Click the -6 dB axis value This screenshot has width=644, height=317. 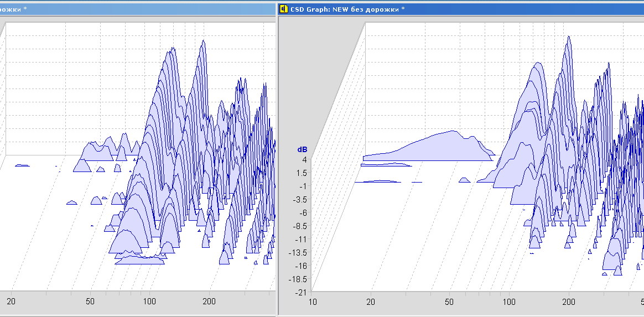pyautogui.click(x=303, y=212)
